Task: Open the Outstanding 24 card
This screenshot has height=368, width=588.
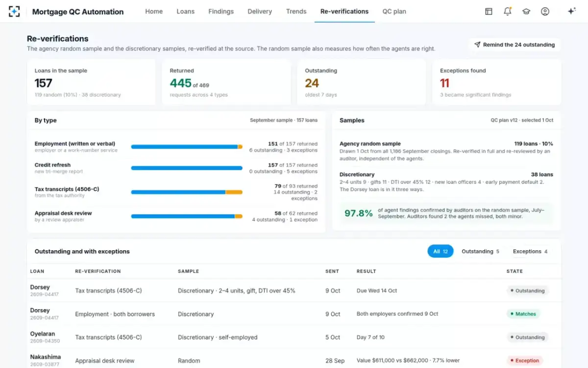Action: [362, 82]
